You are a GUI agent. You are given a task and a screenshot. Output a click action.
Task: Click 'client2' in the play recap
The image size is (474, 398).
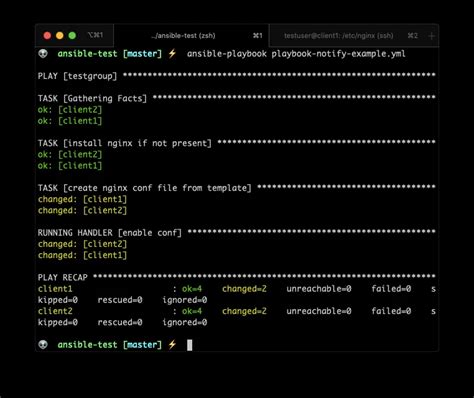(55, 311)
